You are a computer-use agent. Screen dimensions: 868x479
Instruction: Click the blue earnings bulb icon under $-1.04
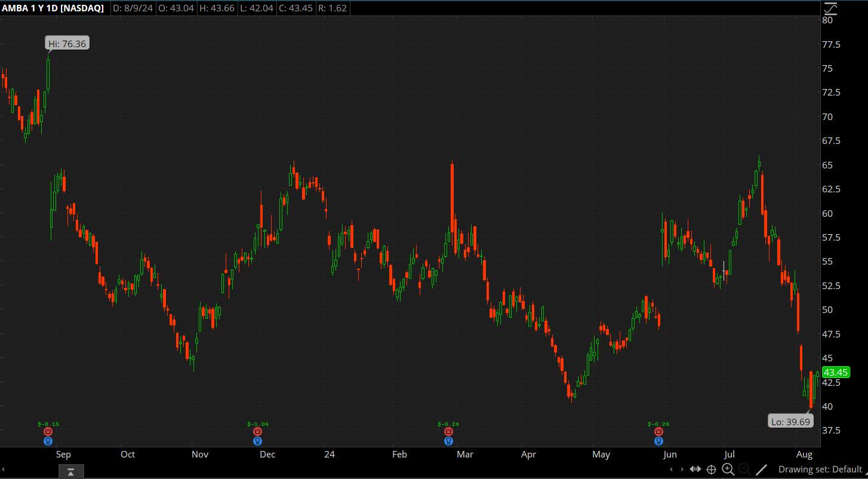click(x=257, y=441)
